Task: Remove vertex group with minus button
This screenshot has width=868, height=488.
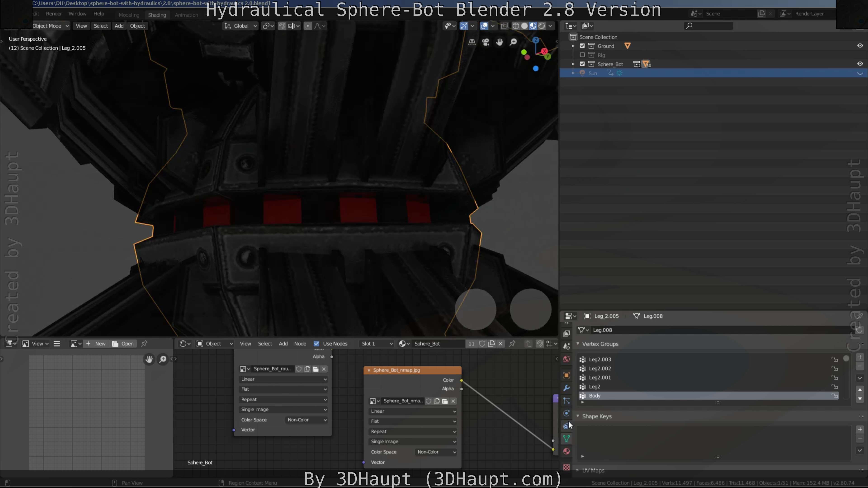Action: (860, 366)
